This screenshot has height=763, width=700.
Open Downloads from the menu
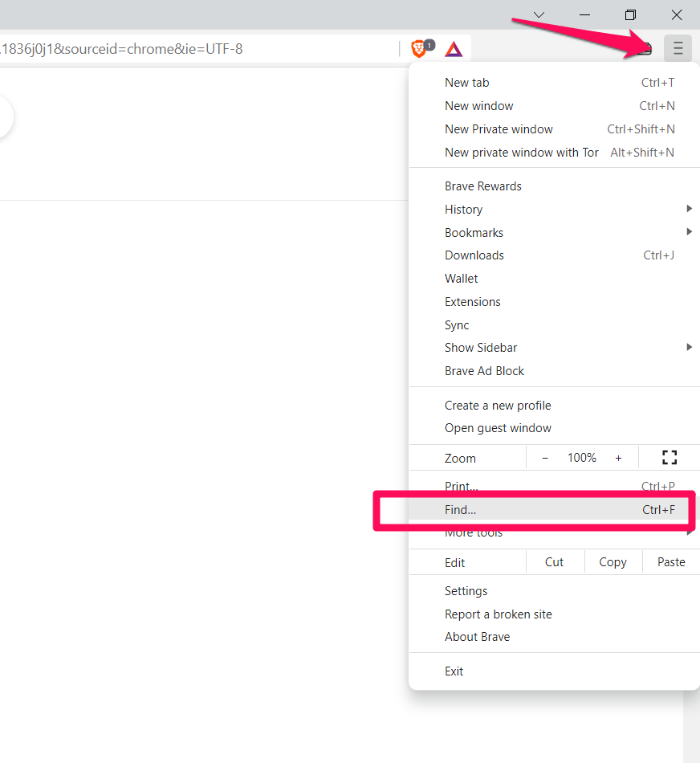click(x=555, y=255)
